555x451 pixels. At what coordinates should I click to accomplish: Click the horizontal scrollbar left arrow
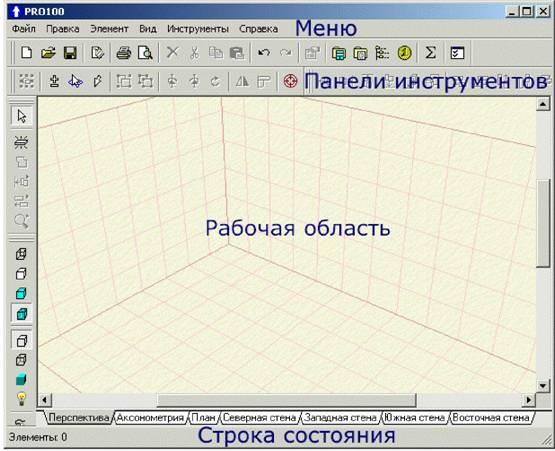pyautogui.click(x=45, y=400)
